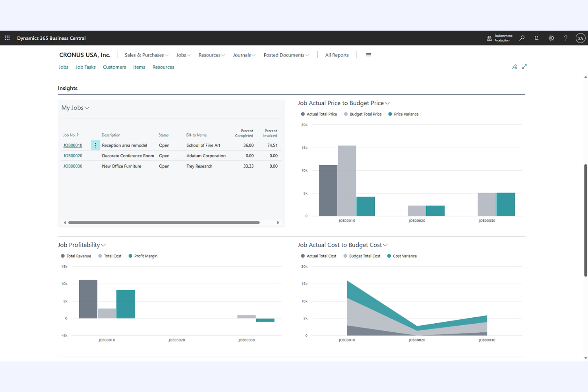Open the Microsoft 365 app launcher
The image size is (588, 392).
pyautogui.click(x=7, y=38)
